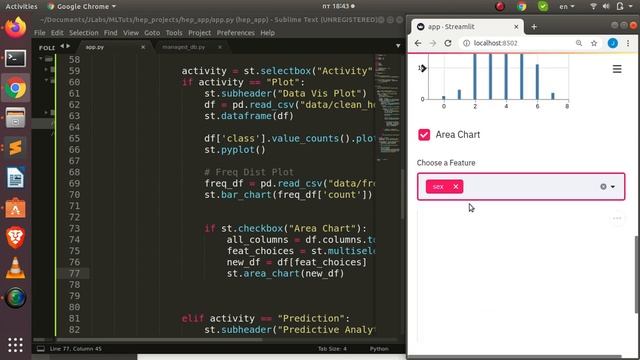The image size is (640, 360).
Task: Close the managed_db.py editor tab
Action: (220, 47)
